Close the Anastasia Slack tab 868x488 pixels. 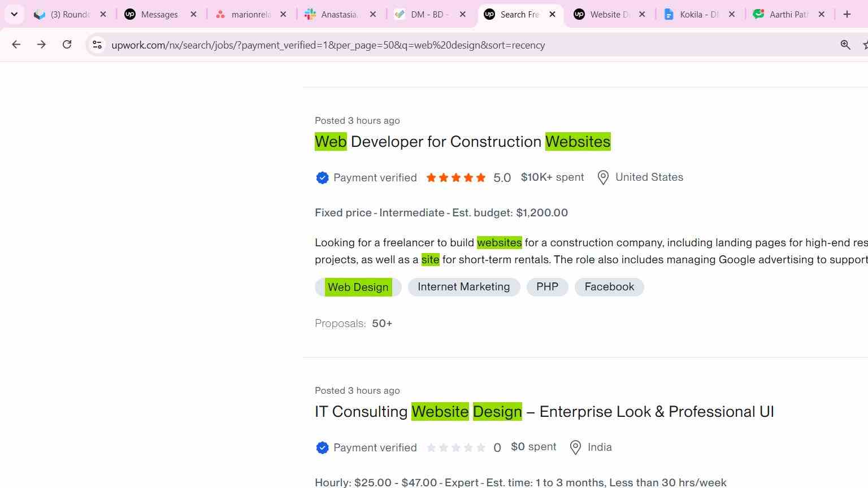tap(372, 14)
